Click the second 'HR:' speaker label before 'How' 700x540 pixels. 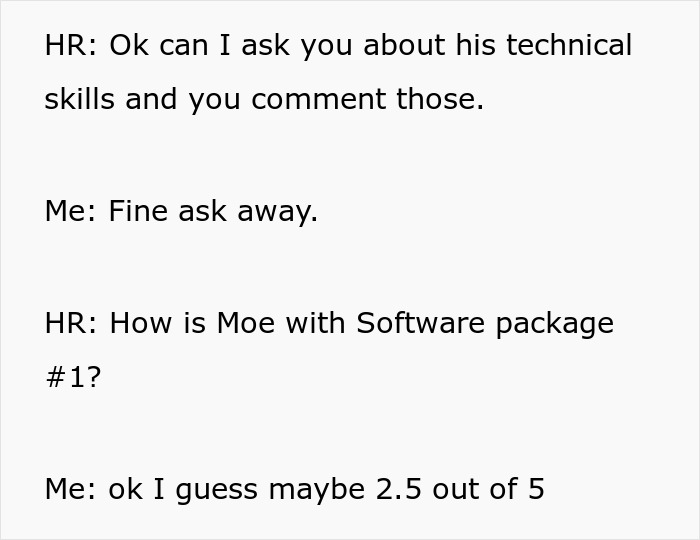pyautogui.click(x=71, y=323)
